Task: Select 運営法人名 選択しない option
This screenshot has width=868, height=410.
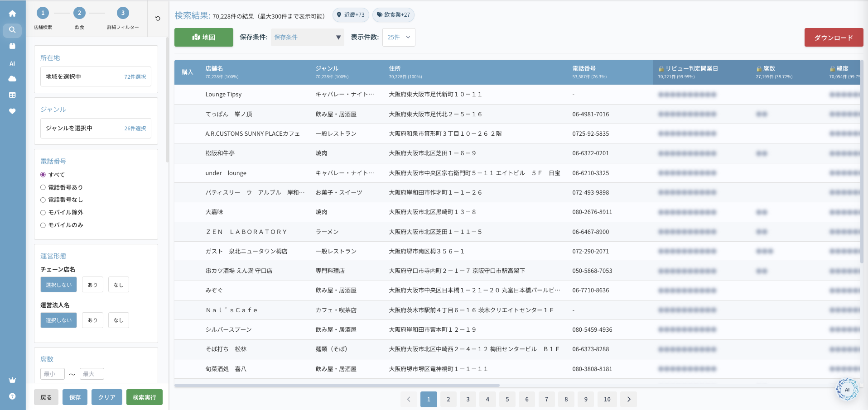Action: 58,320
